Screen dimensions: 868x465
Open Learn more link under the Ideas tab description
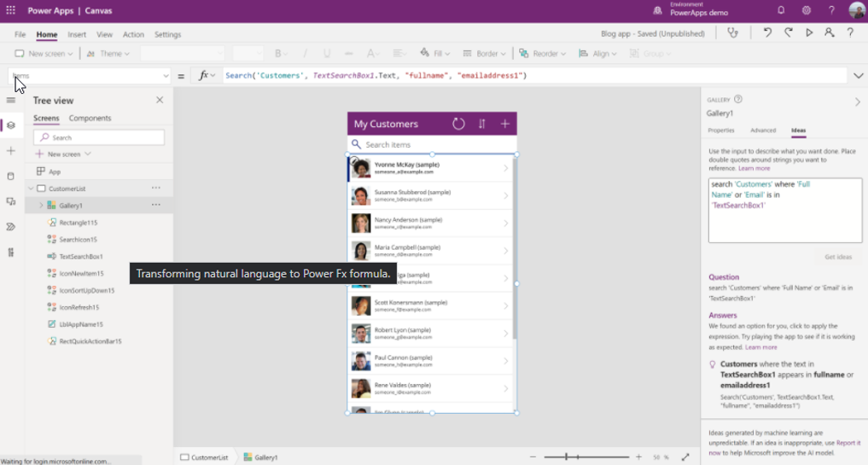click(x=754, y=168)
